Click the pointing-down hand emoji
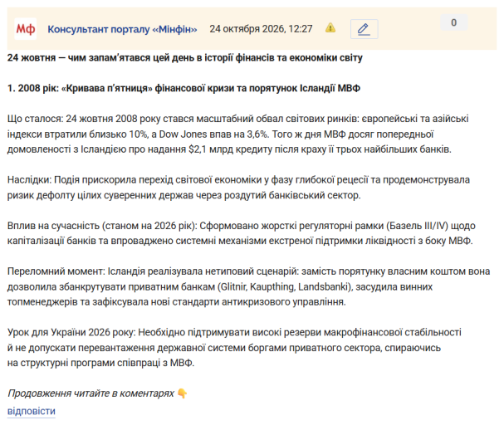Viewport: 504px width, 425px height. point(182,393)
